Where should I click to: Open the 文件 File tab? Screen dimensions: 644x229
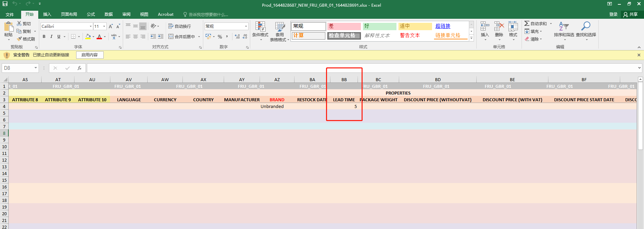point(10,14)
